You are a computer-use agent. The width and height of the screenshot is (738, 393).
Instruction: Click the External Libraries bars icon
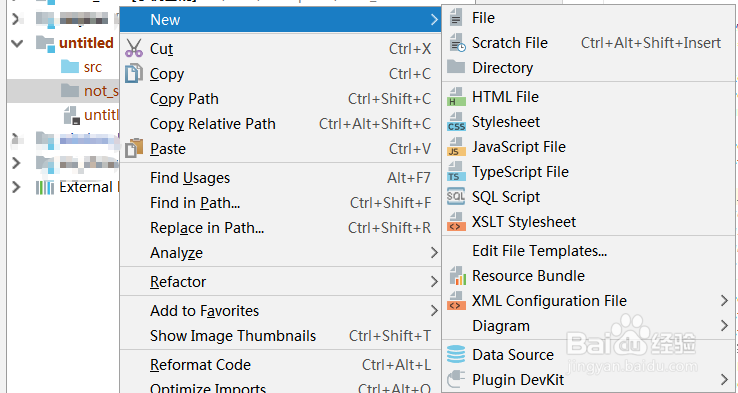[45, 187]
